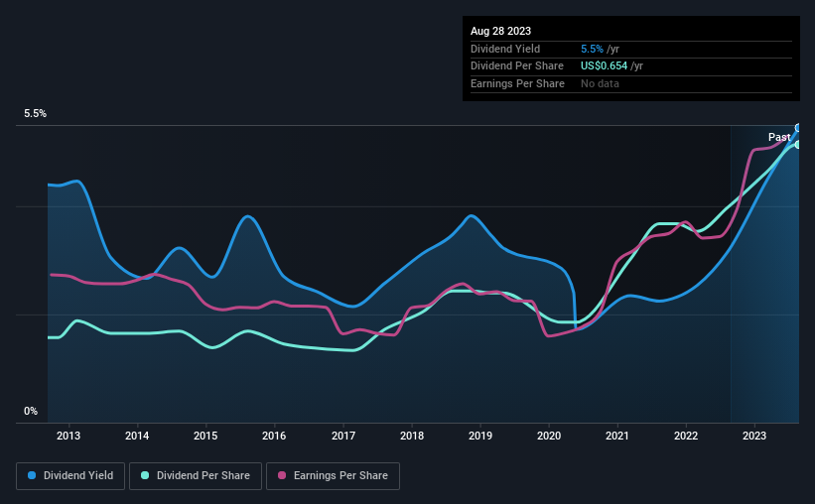This screenshot has height=504, width=815.
Task: Click the 0% y-axis label
Action: coord(31,411)
